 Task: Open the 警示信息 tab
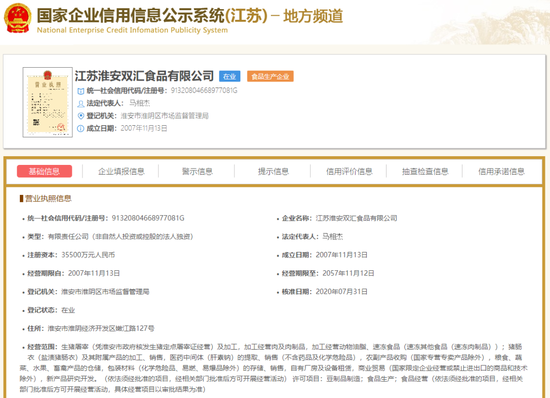[x=197, y=171]
